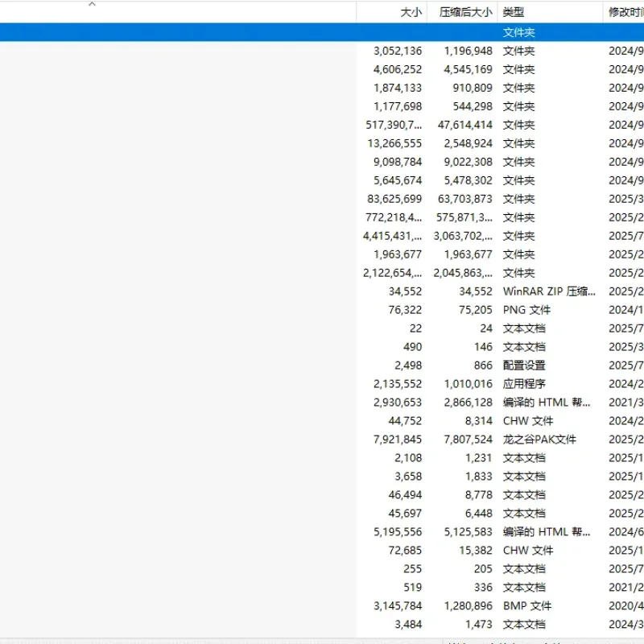Select the highlighted top 文件夹 row
Screen dimensions: 644x644
(322, 32)
